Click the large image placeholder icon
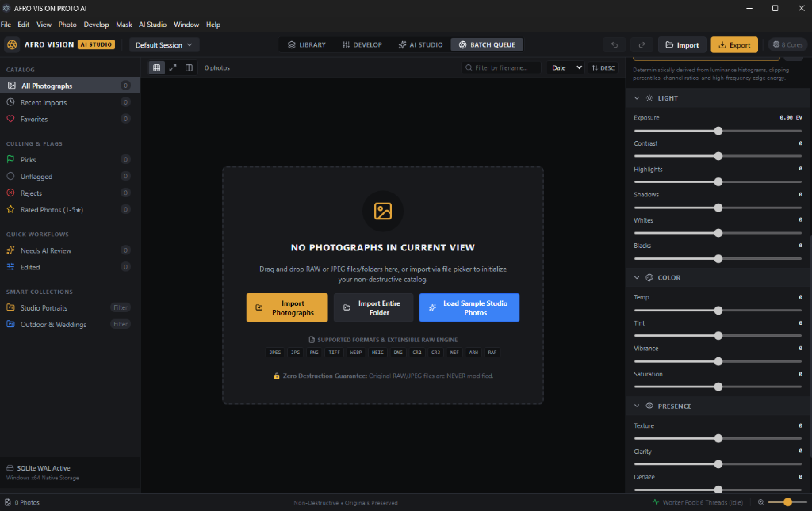Screen dimensions: 812x511 click(383, 211)
